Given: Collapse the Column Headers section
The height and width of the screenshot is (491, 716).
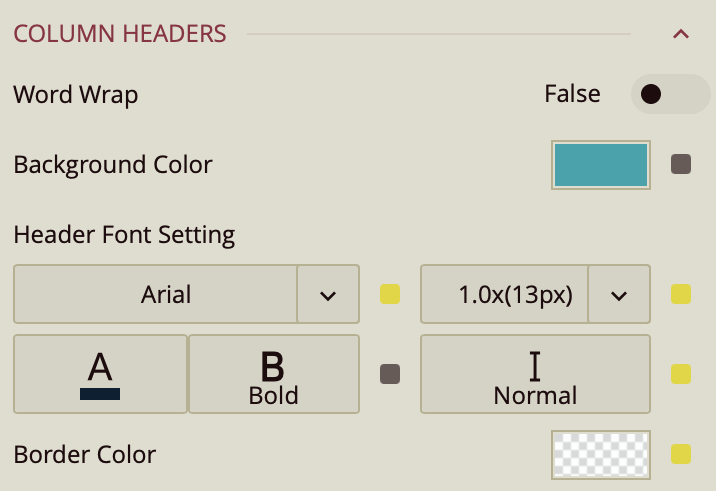Looking at the screenshot, I should pos(681,34).
